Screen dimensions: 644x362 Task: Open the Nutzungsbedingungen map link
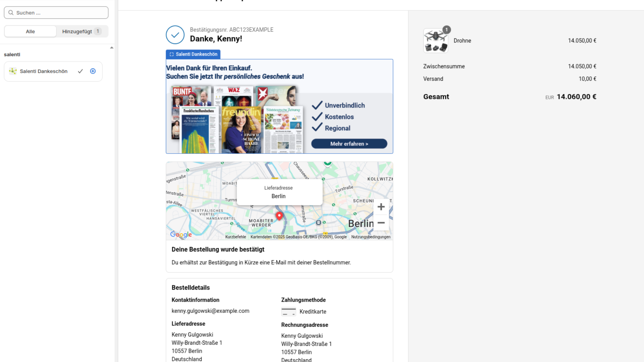click(x=371, y=237)
